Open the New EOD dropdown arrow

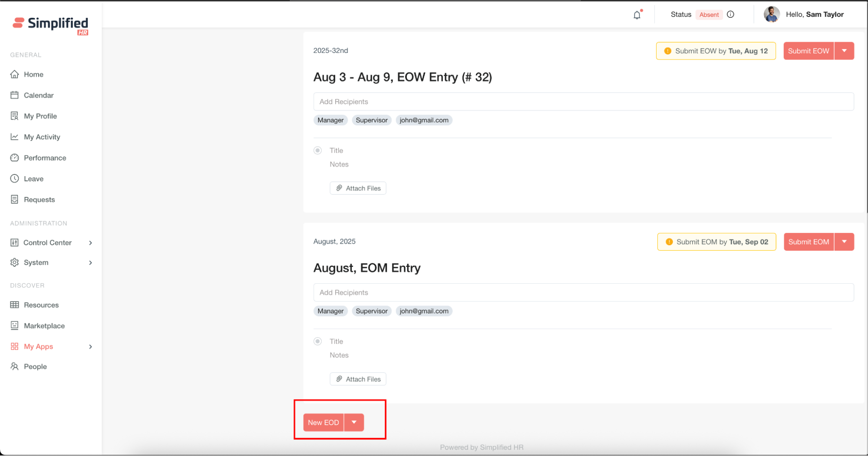tap(354, 422)
